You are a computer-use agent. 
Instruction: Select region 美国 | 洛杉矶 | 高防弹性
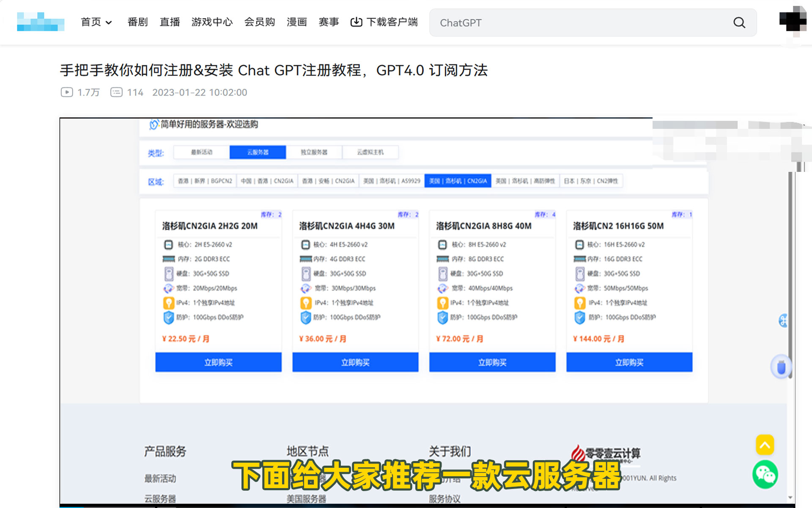(x=525, y=181)
